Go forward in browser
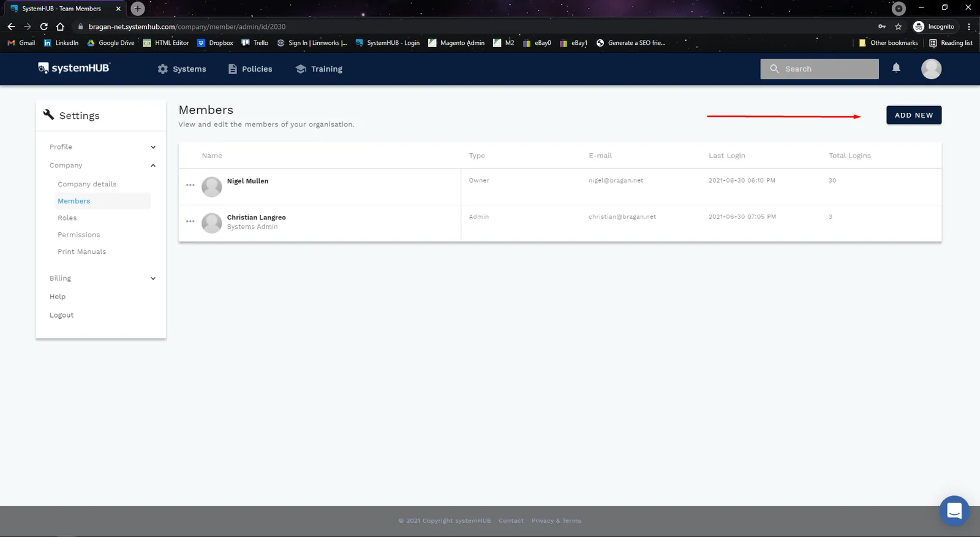This screenshot has width=980, height=537. 28,26
